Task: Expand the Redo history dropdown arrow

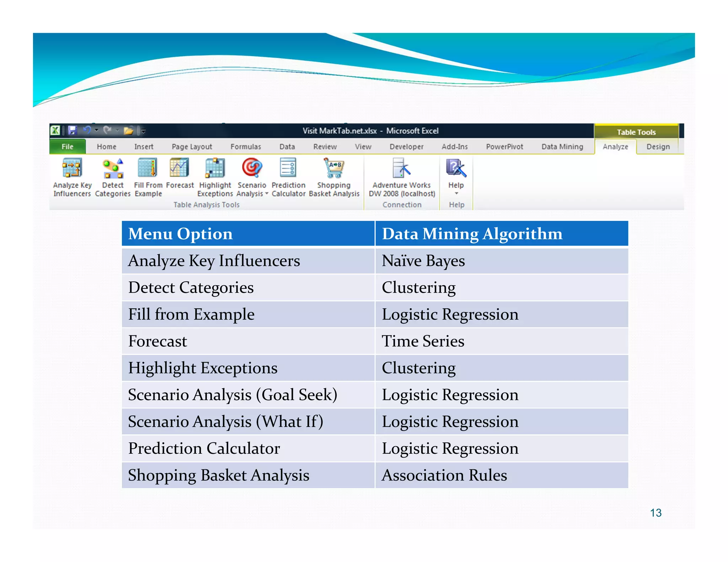Action: pyautogui.click(x=117, y=130)
